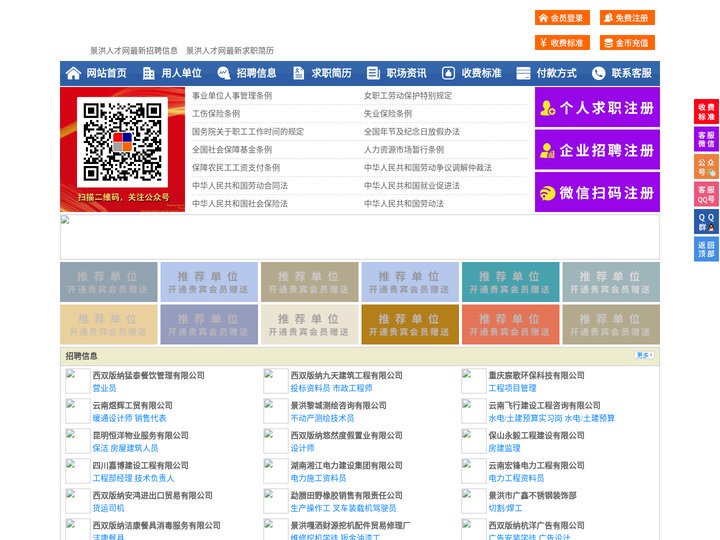This screenshot has height=540, width=720.
Task: Open the 职场资讯 menu item
Action: click(x=406, y=73)
